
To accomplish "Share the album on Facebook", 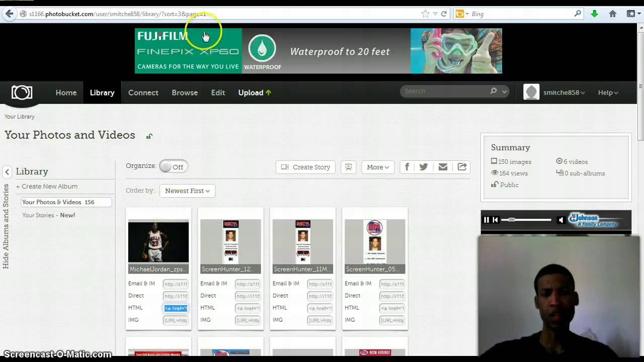I will (407, 167).
